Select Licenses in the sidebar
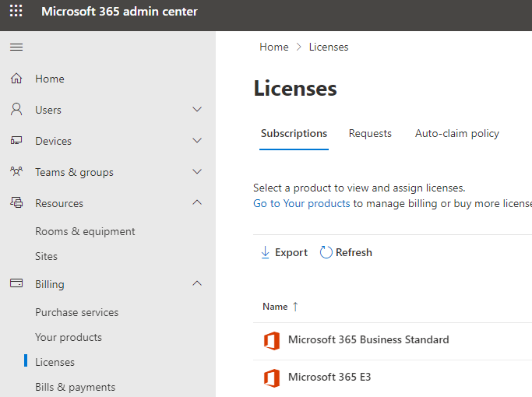 coord(55,362)
